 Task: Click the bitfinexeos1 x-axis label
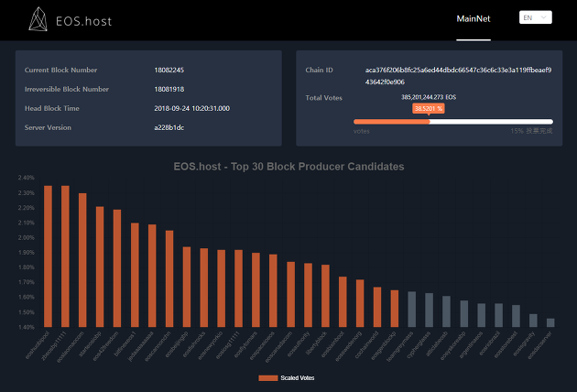pos(125,343)
